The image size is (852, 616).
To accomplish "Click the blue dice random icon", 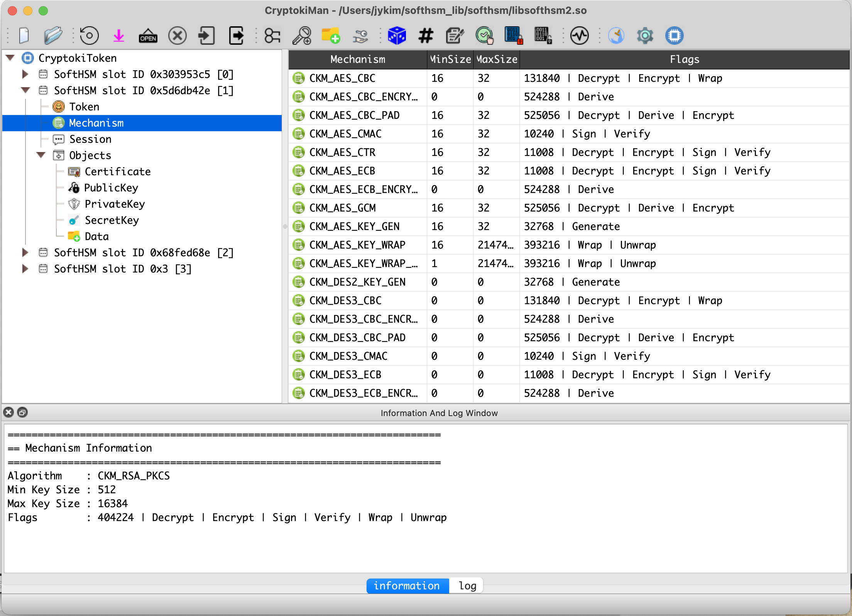I will (397, 36).
